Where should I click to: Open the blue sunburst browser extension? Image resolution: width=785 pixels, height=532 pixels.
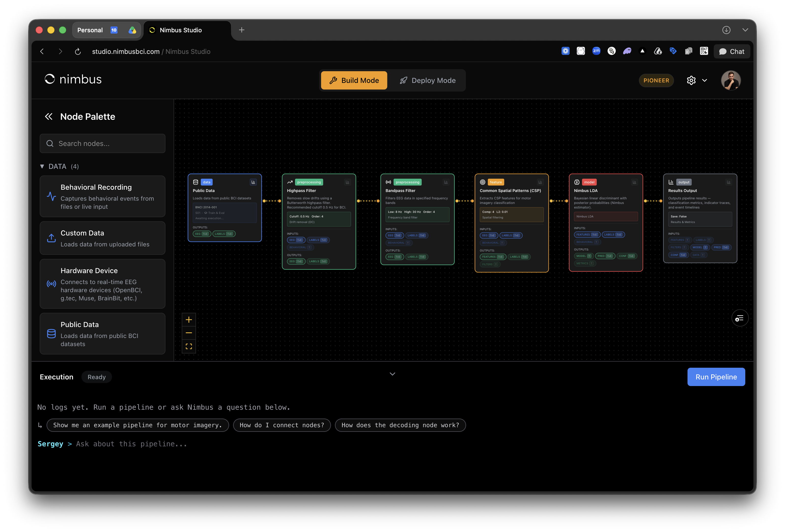pyautogui.click(x=565, y=51)
